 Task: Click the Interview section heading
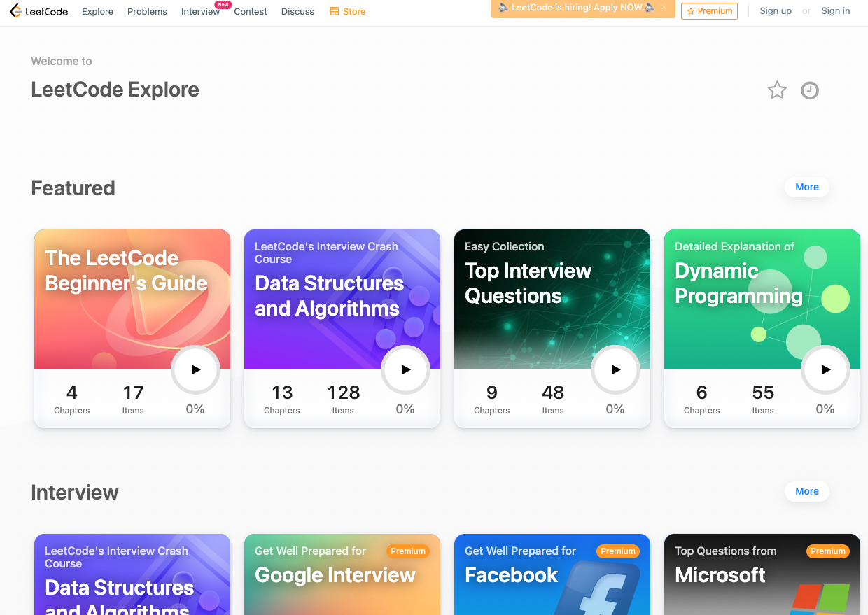click(75, 492)
